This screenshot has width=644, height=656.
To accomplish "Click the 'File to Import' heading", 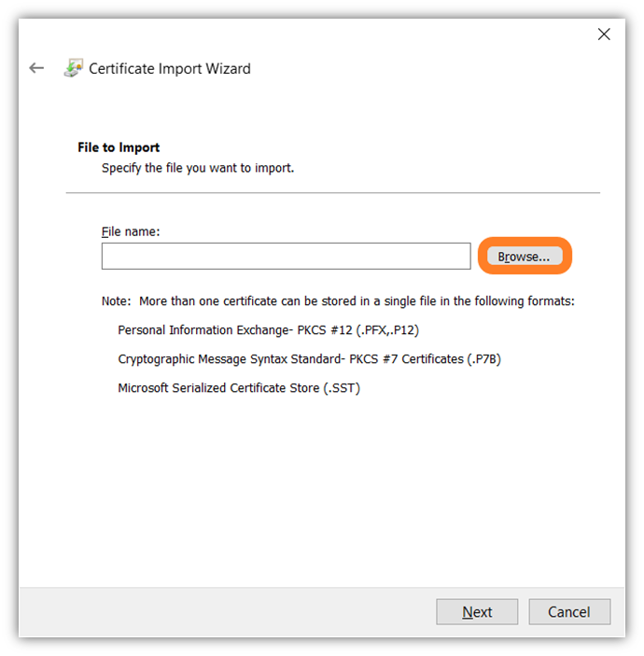I will [x=119, y=147].
